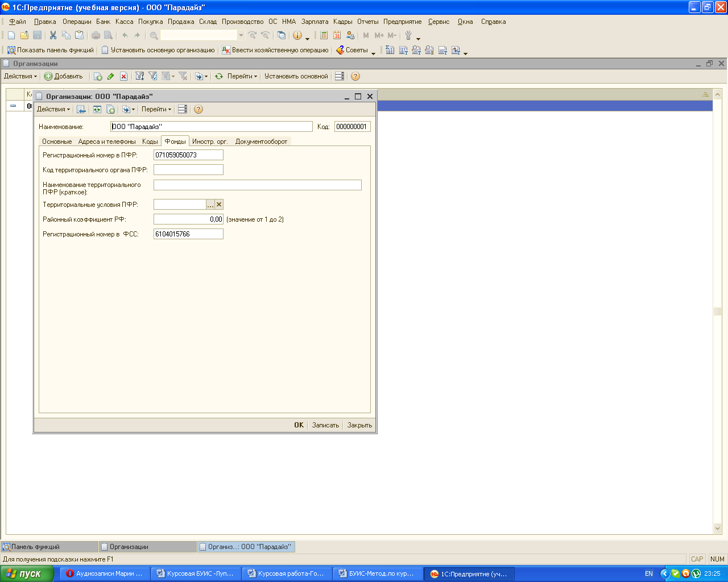Click the Наименование input field
Viewport: 728px width, 582px height.
click(x=212, y=127)
